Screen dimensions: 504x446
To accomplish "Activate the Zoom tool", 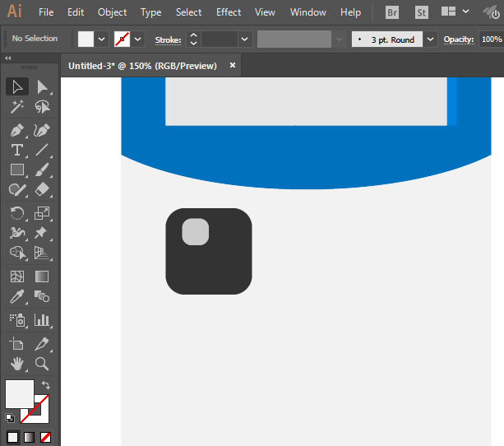I will point(42,363).
